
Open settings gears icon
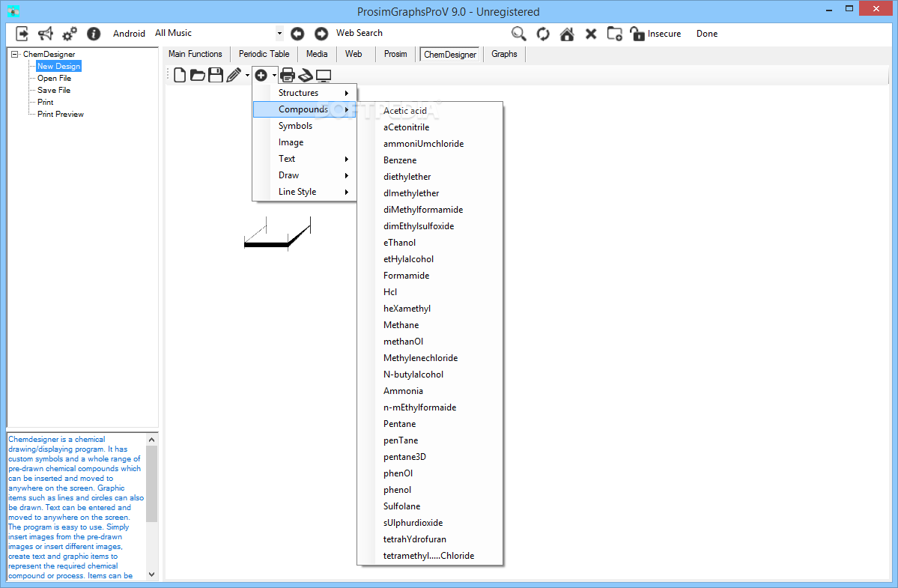(x=70, y=34)
